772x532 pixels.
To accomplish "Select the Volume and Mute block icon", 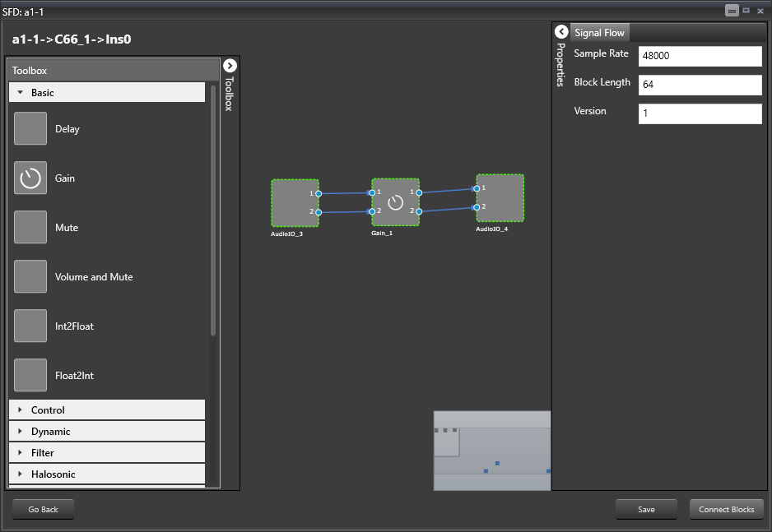I will pos(30,276).
